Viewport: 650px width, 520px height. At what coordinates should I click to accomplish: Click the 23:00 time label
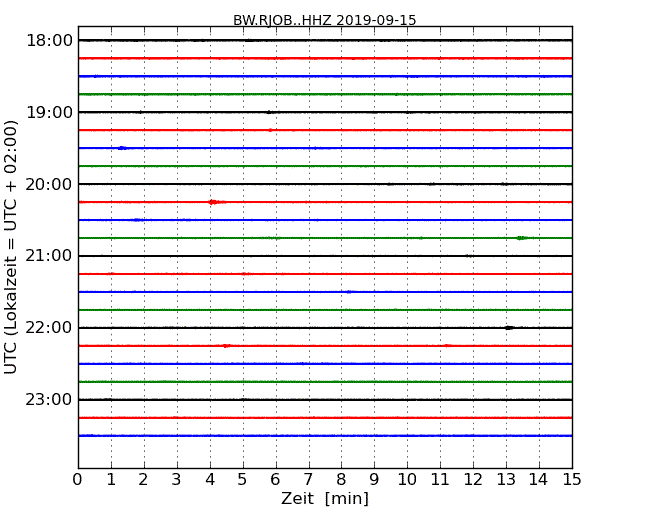(x=49, y=400)
